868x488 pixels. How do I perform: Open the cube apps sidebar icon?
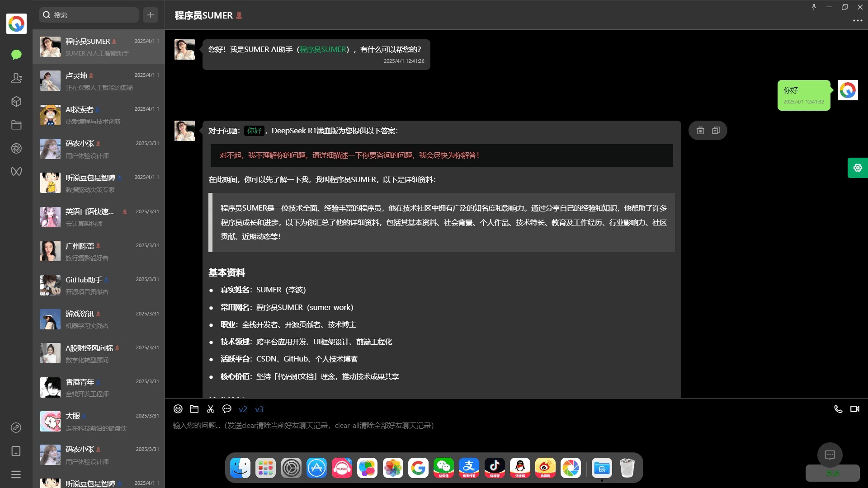[16, 102]
